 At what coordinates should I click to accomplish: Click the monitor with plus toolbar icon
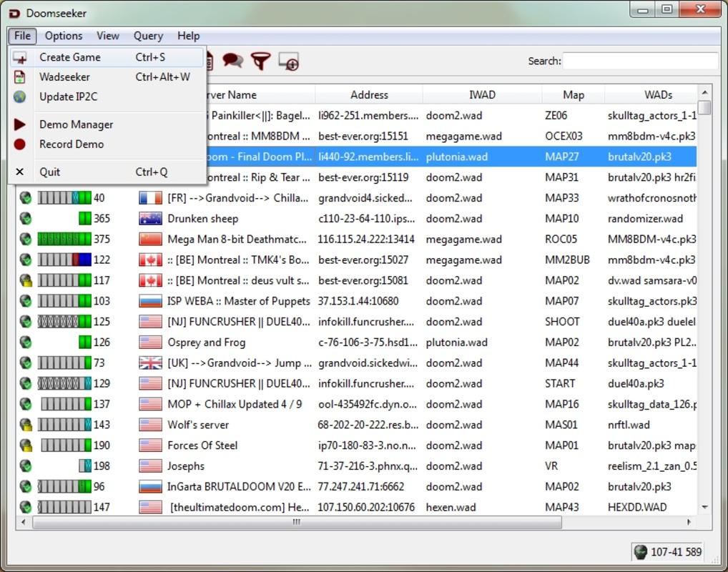pos(288,61)
